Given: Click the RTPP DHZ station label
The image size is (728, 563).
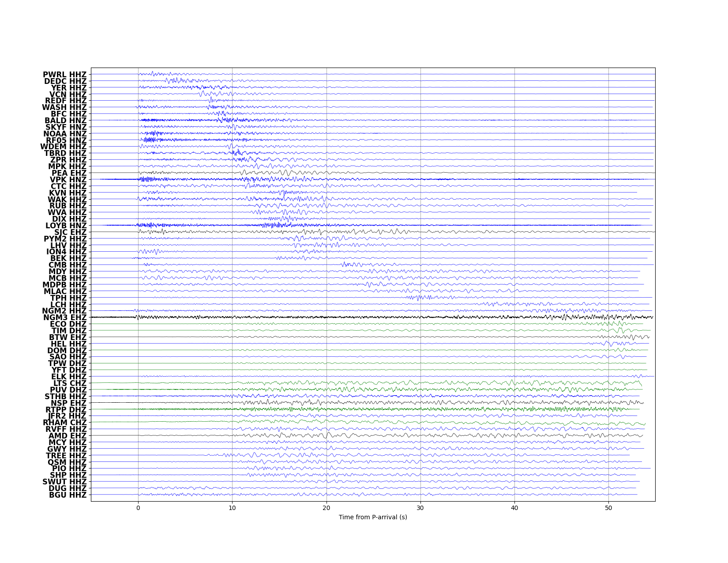Looking at the screenshot, I should 66,409.
